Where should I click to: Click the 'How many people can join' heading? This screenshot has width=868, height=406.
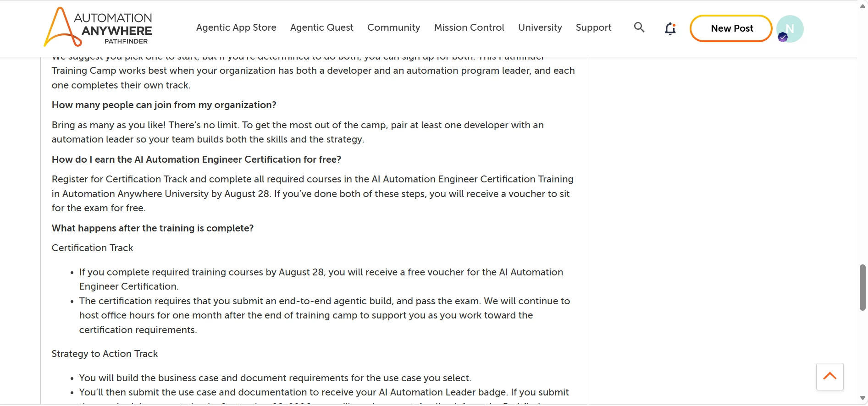(164, 105)
